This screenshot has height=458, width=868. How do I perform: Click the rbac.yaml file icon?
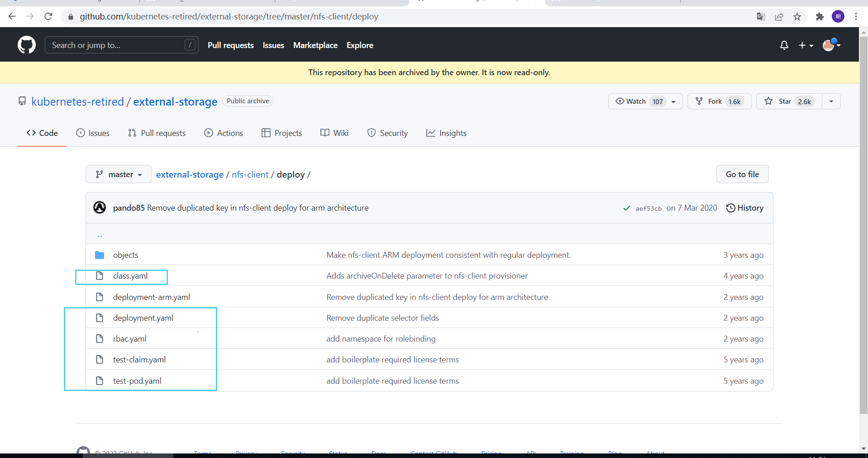pyautogui.click(x=100, y=339)
